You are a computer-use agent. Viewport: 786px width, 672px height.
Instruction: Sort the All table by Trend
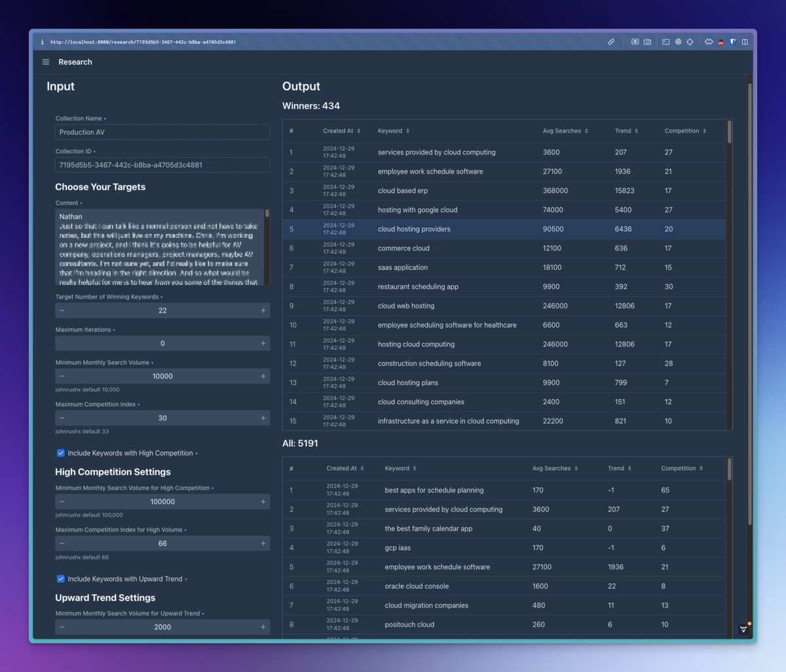[x=620, y=468]
